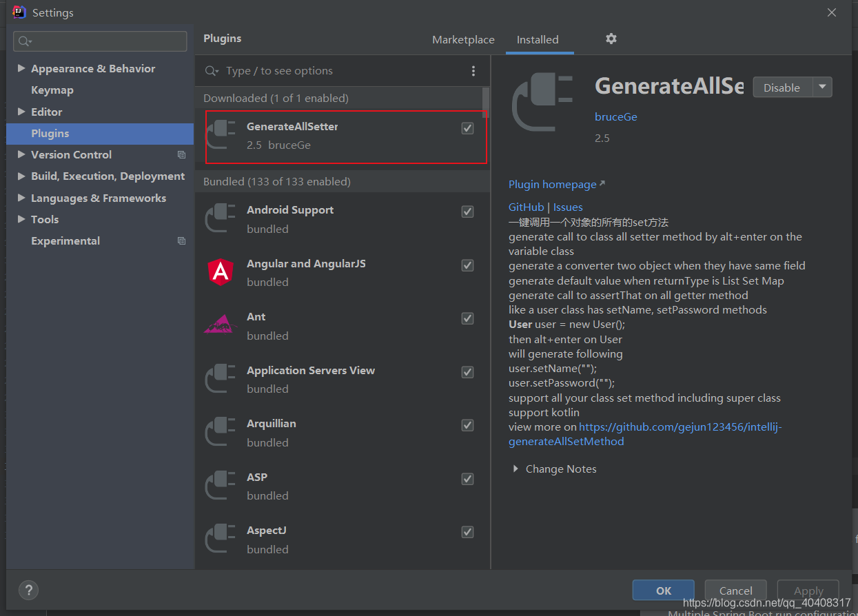Click the Android Support plugin icon
This screenshot has height=616, width=858.
point(221,219)
